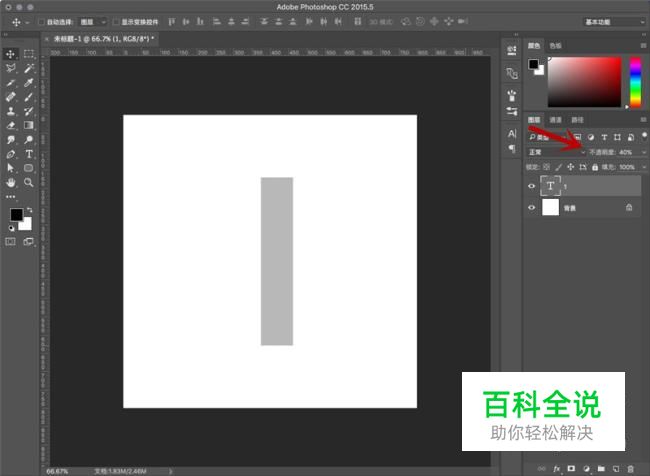Select the Horizontal Type tool
650x476 pixels.
(29, 154)
